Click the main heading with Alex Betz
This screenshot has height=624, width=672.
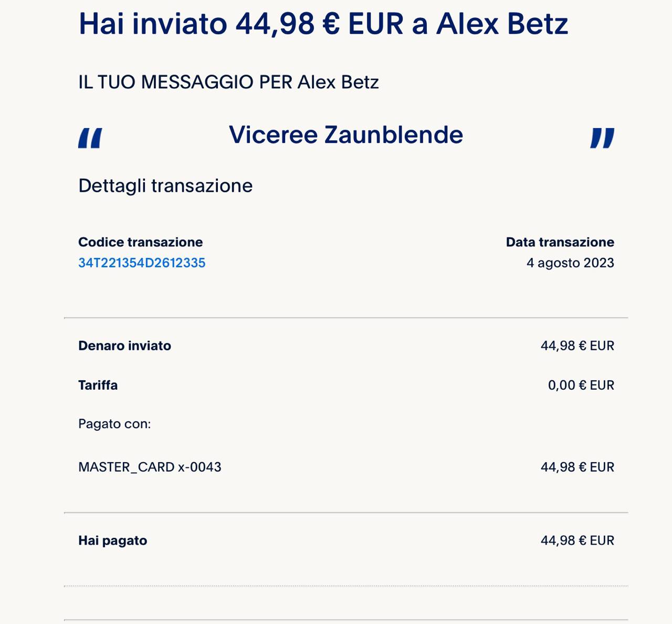click(323, 24)
